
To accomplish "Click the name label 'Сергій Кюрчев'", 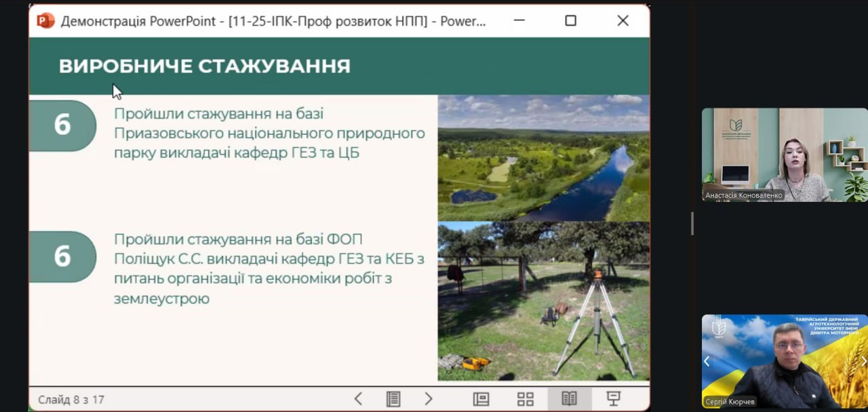I will [x=730, y=402].
